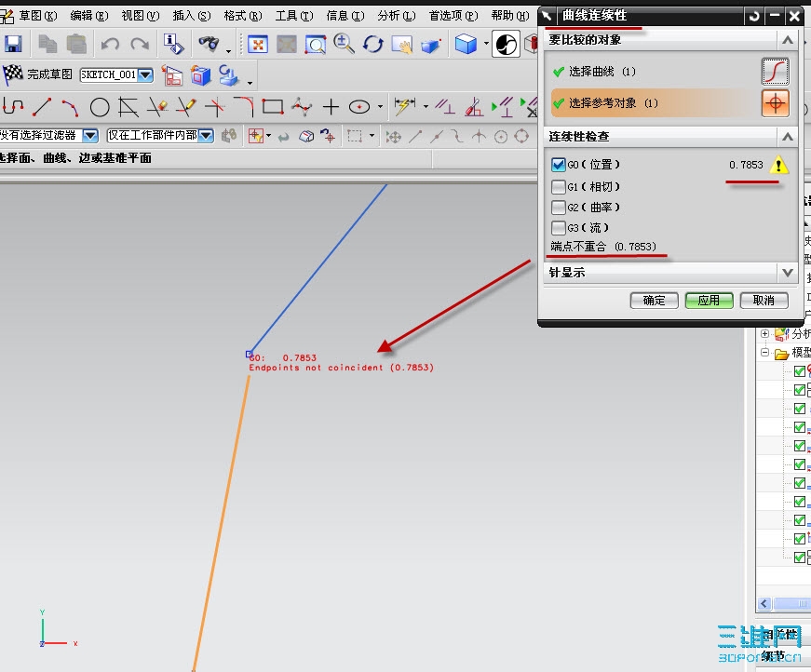
Task: Open the SKETCH_001 name dropdown
Action: coord(145,75)
